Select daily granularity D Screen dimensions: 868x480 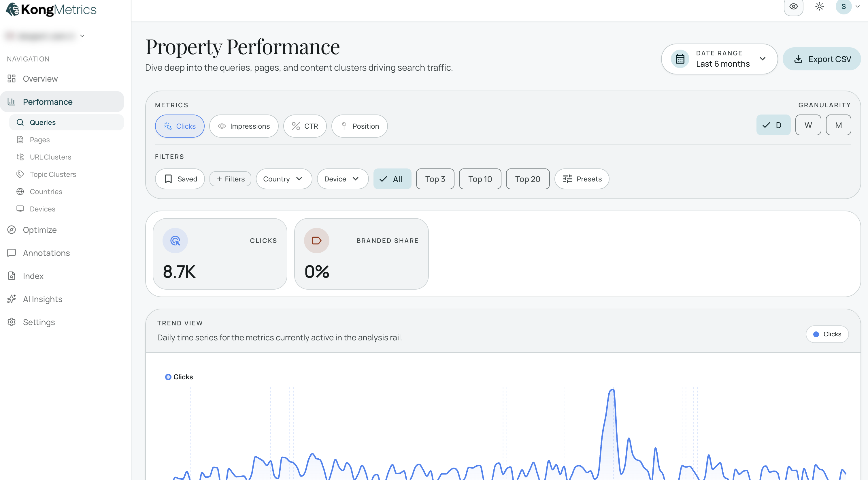[x=773, y=125]
